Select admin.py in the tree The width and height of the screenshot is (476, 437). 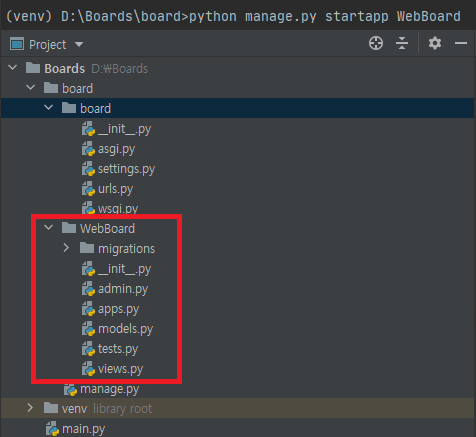(x=123, y=289)
